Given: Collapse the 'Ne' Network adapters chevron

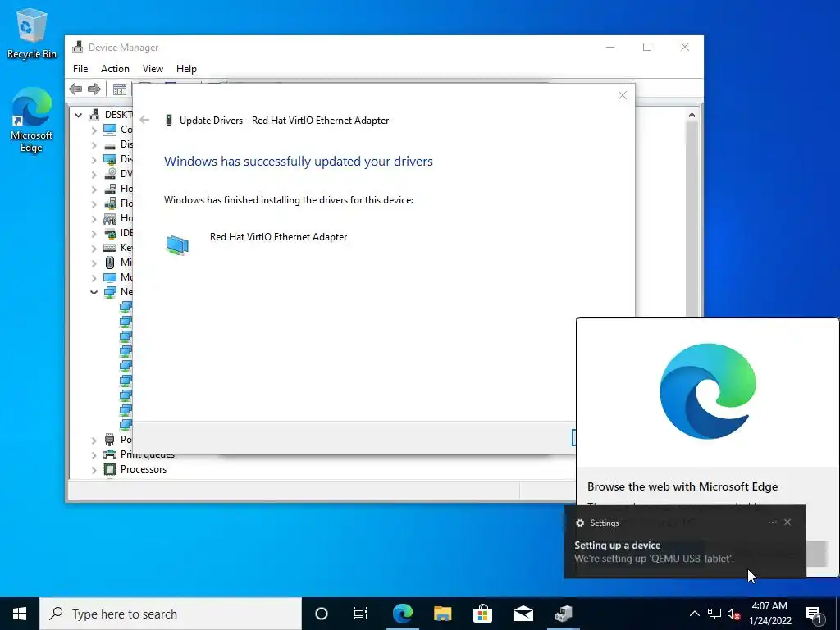Looking at the screenshot, I should tap(94, 292).
